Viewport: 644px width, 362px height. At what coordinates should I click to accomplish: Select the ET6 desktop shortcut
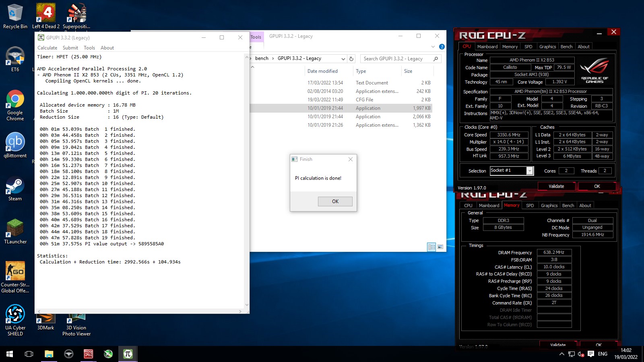coord(15,60)
